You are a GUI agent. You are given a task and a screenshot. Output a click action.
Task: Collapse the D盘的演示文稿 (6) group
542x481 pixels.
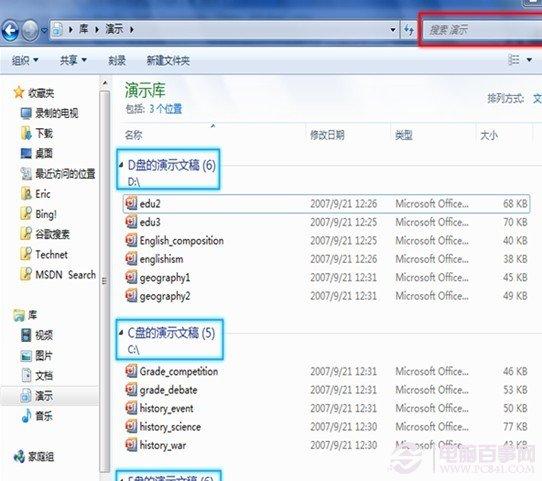point(121,165)
